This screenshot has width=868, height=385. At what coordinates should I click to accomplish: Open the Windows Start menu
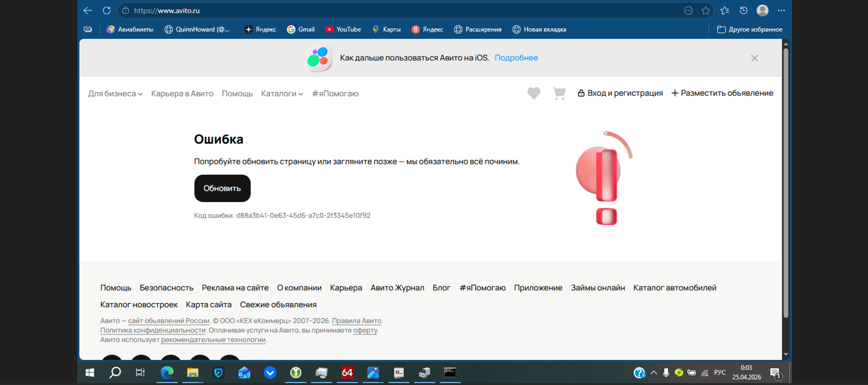pos(90,372)
